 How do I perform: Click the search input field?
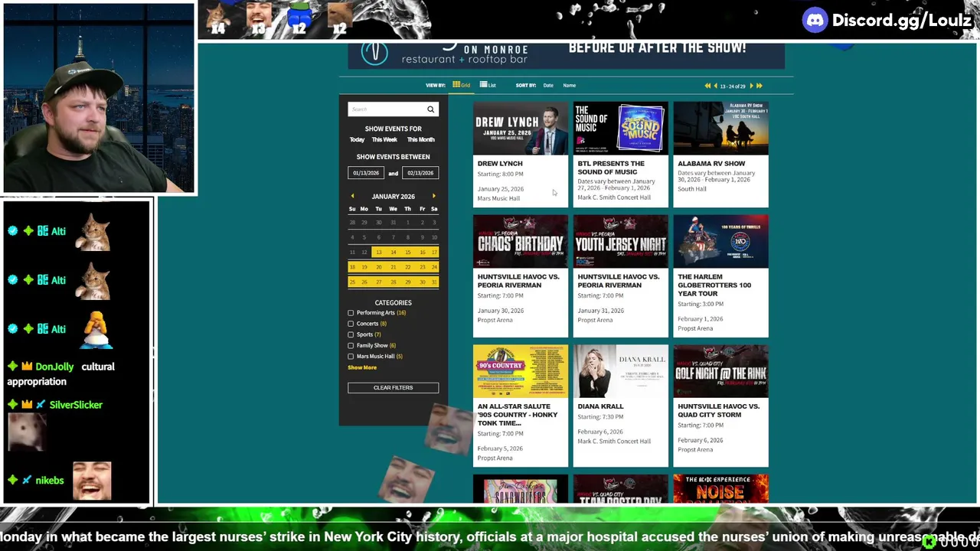pyautogui.click(x=386, y=109)
